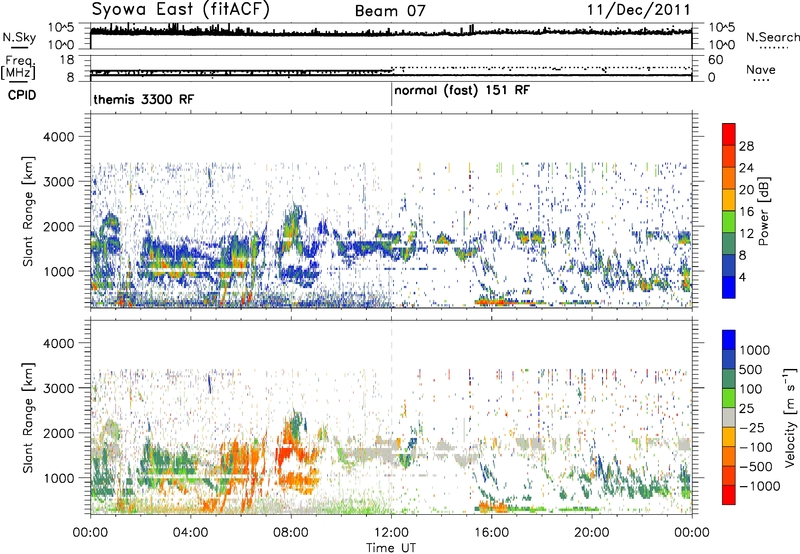Screen dimensions: 800x554
Task: Click the 'N.Search' legend label
Action: [772, 37]
